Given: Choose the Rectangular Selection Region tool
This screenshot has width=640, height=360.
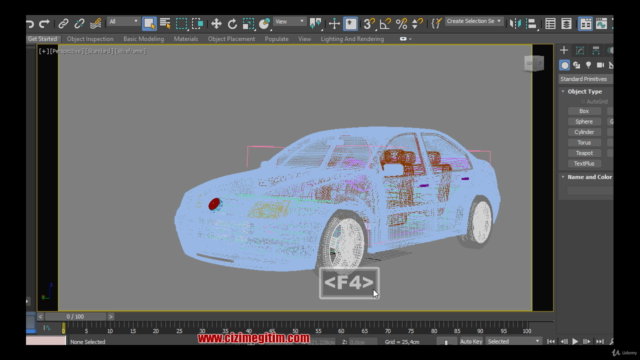Looking at the screenshot, I should pyautogui.click(x=181, y=24).
